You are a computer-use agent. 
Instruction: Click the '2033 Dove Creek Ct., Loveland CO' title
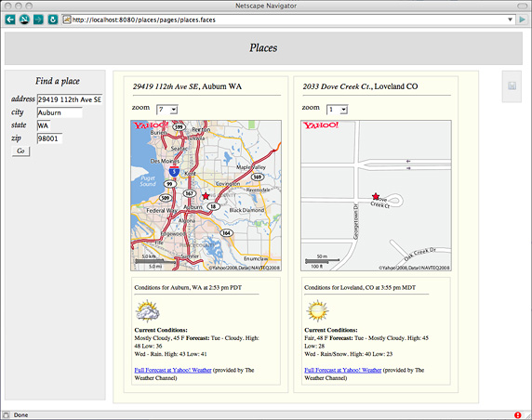point(360,86)
